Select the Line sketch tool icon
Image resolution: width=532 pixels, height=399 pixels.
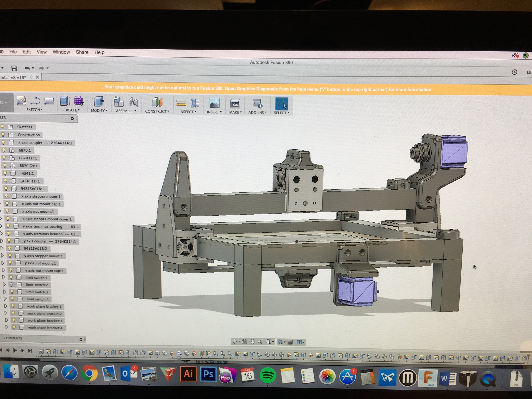pos(35,101)
